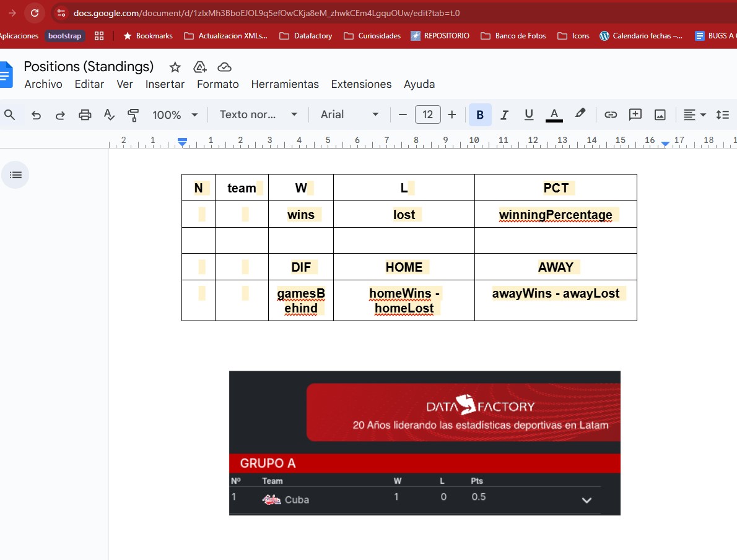737x560 pixels.
Task: Open the 100% zoom dropdown
Action: coord(175,114)
